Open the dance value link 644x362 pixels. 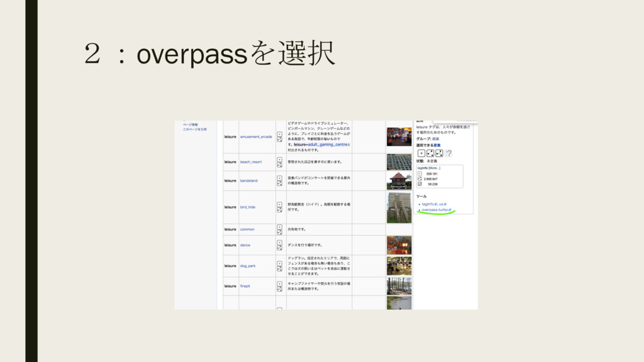pos(245,245)
